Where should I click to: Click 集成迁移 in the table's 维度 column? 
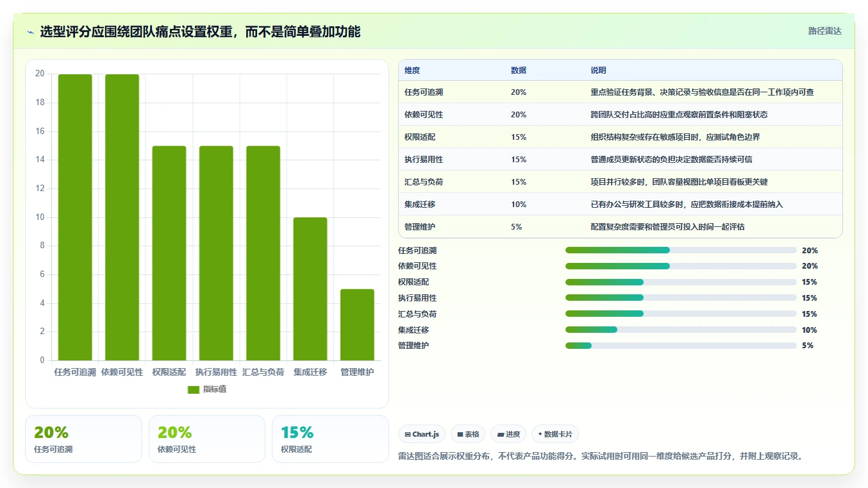tap(420, 205)
